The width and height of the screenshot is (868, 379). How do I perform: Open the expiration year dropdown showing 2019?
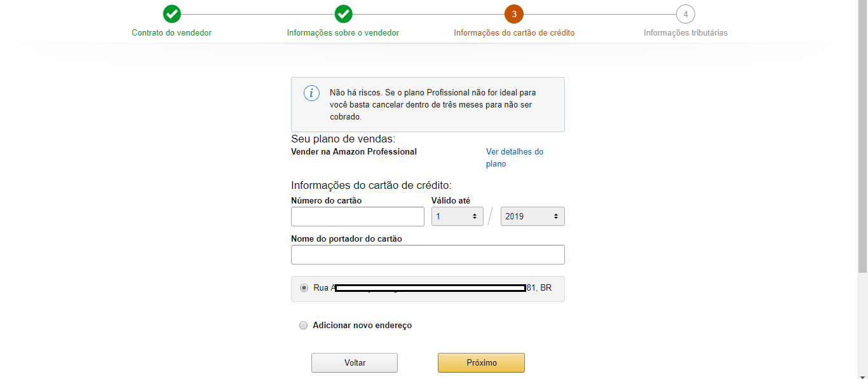coord(532,216)
